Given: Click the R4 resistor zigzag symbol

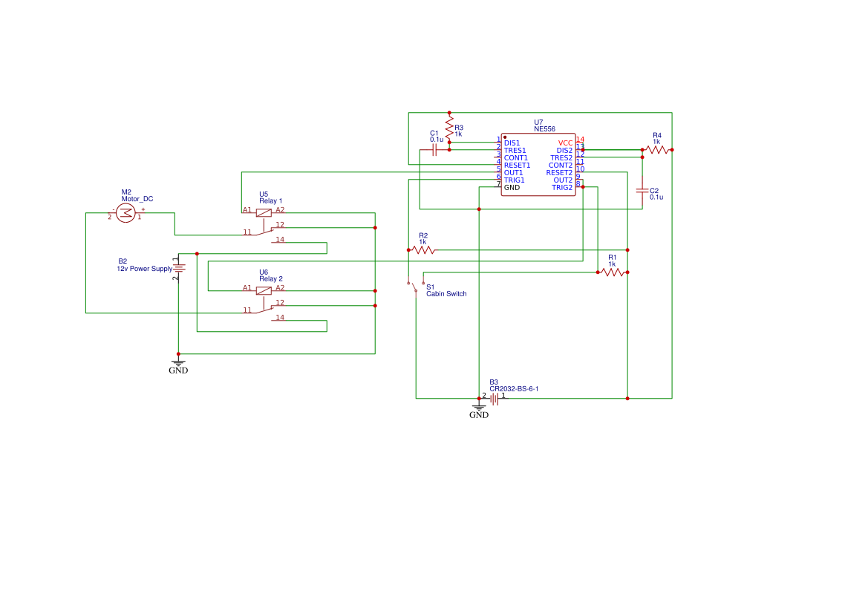Looking at the screenshot, I should (657, 149).
